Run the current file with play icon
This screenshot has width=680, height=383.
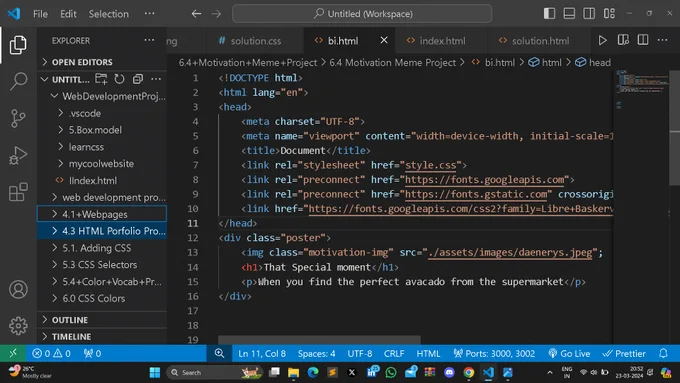coord(602,40)
